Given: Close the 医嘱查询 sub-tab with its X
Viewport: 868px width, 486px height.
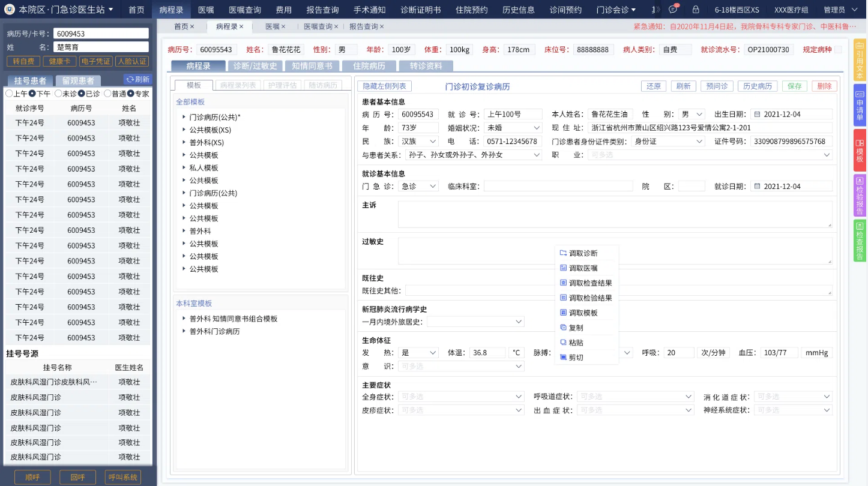Looking at the screenshot, I should 336,26.
